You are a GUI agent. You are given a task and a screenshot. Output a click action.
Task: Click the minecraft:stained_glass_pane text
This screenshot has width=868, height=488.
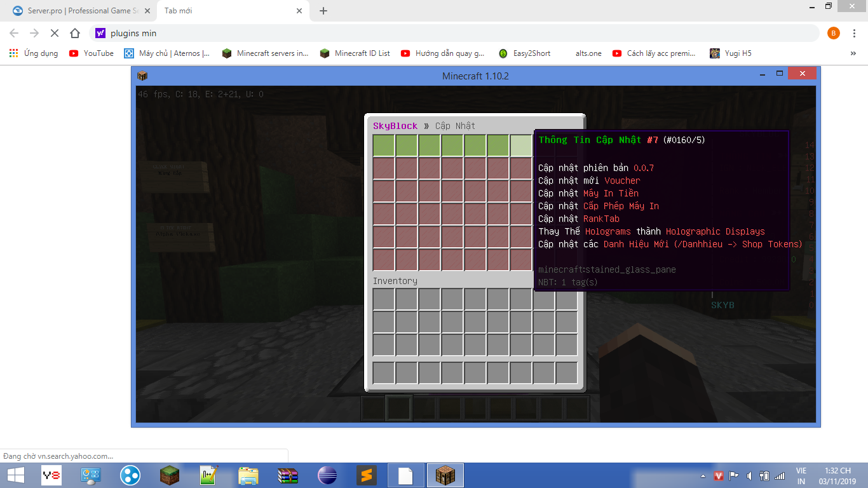coord(607,269)
